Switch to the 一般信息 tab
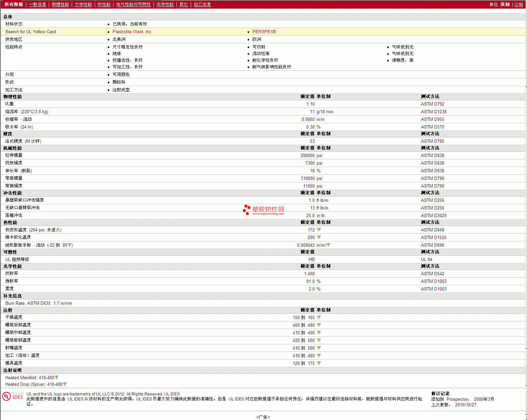This screenshot has width=527, height=420. click(37, 5)
